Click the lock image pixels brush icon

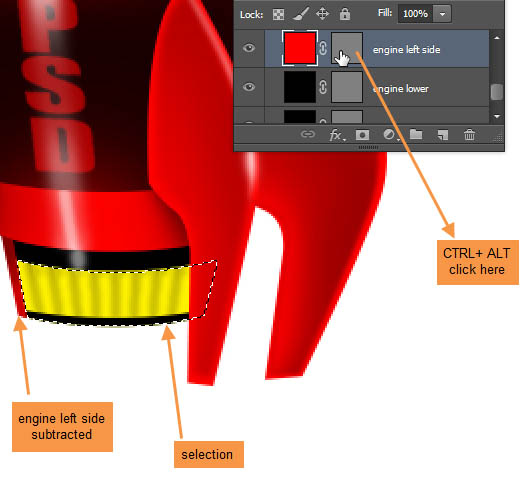coord(300,14)
